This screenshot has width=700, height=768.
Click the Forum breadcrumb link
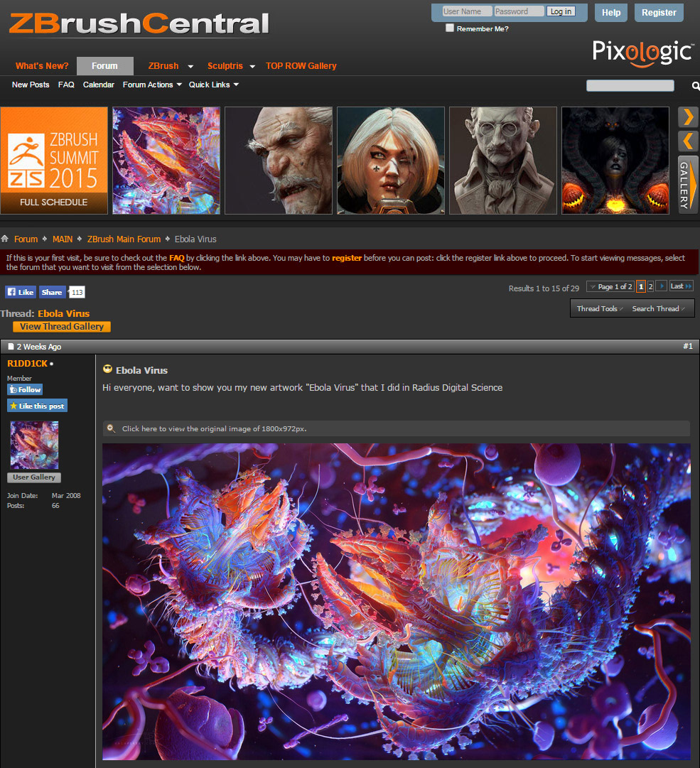coord(26,239)
